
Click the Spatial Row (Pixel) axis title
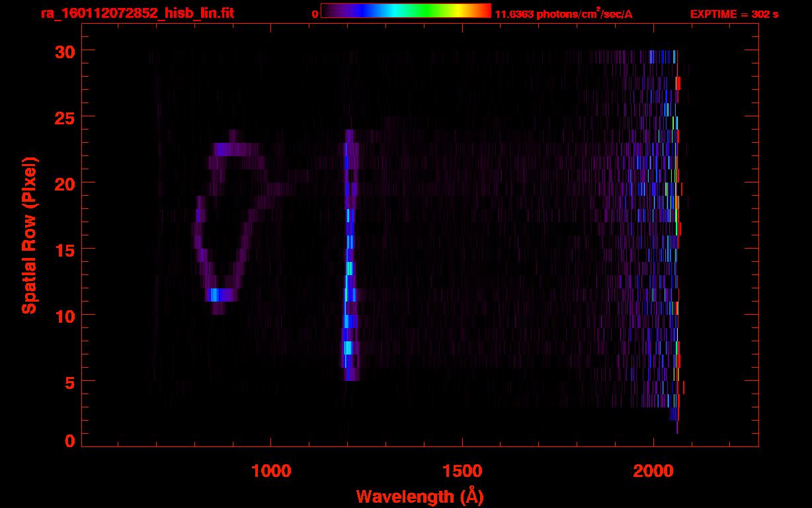pyautogui.click(x=28, y=235)
